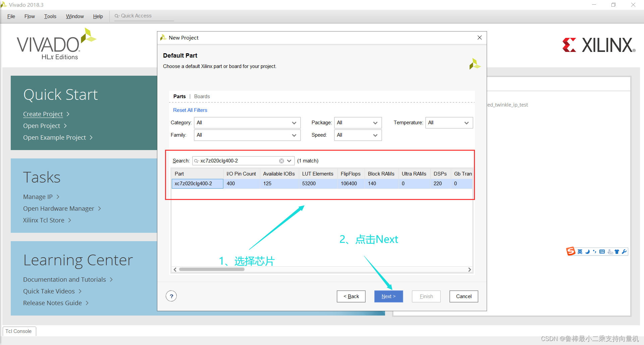The image size is (644, 345).
Task: Click the arrow next to Xilinx Tcl Store
Action: 70,220
